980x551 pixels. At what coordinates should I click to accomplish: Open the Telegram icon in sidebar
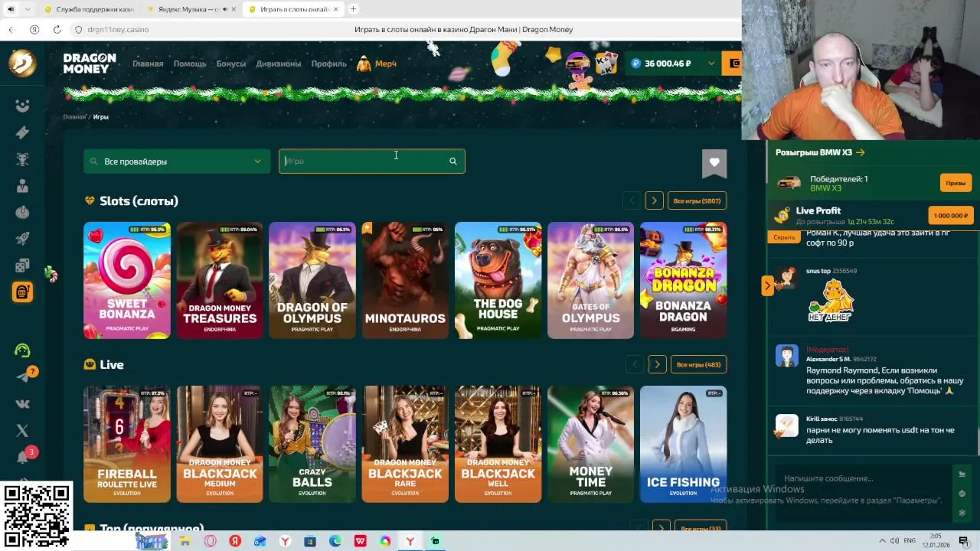(x=22, y=377)
